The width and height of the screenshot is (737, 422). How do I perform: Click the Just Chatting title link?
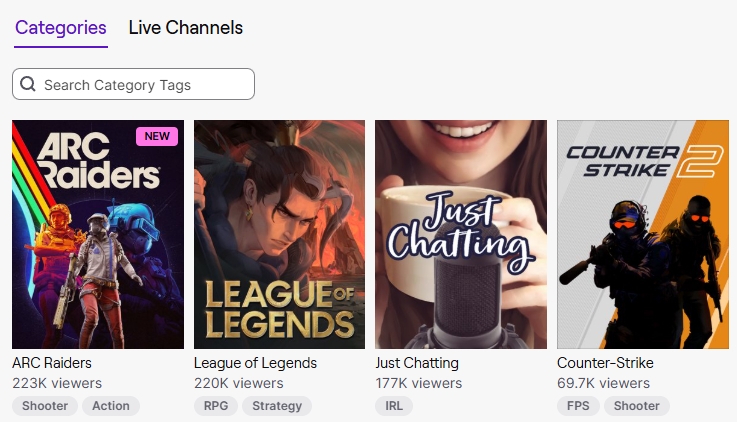tap(417, 363)
